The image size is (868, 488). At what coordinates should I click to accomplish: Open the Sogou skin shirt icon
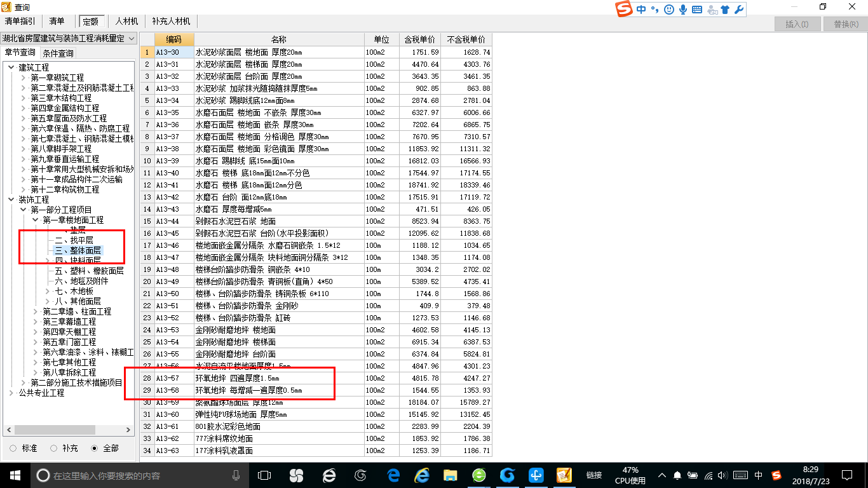pyautogui.click(x=725, y=10)
